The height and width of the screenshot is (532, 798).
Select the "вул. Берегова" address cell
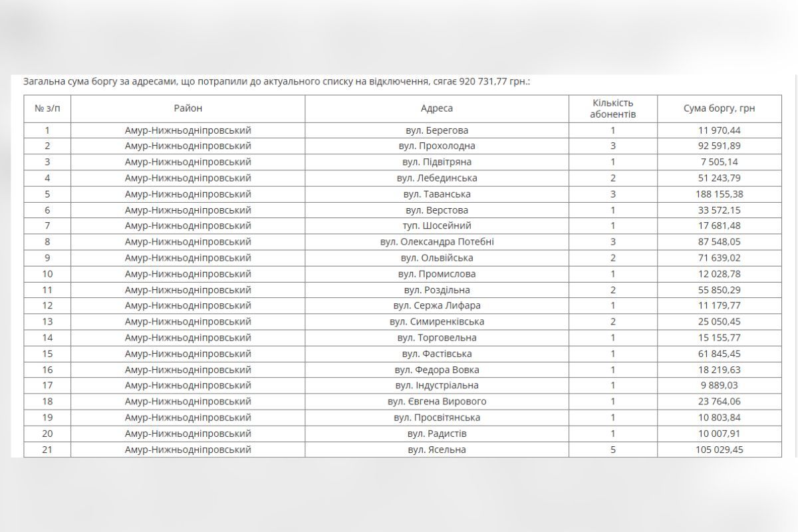pyautogui.click(x=436, y=130)
